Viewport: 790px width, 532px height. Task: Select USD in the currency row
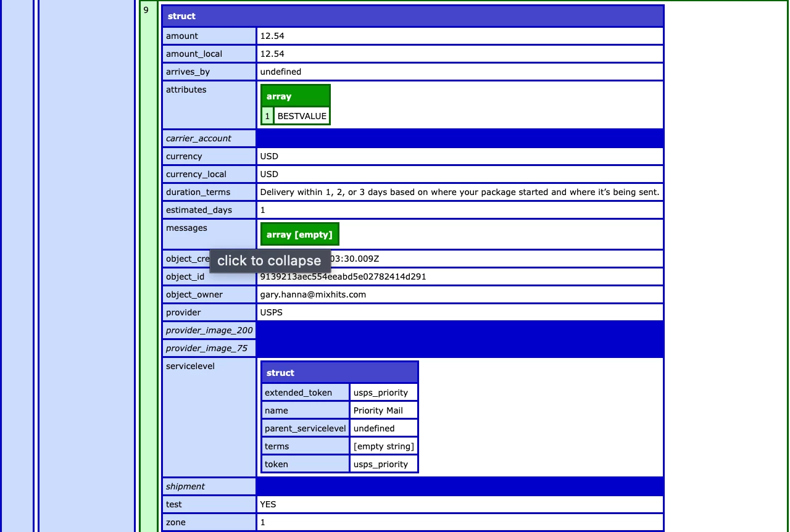(x=269, y=156)
